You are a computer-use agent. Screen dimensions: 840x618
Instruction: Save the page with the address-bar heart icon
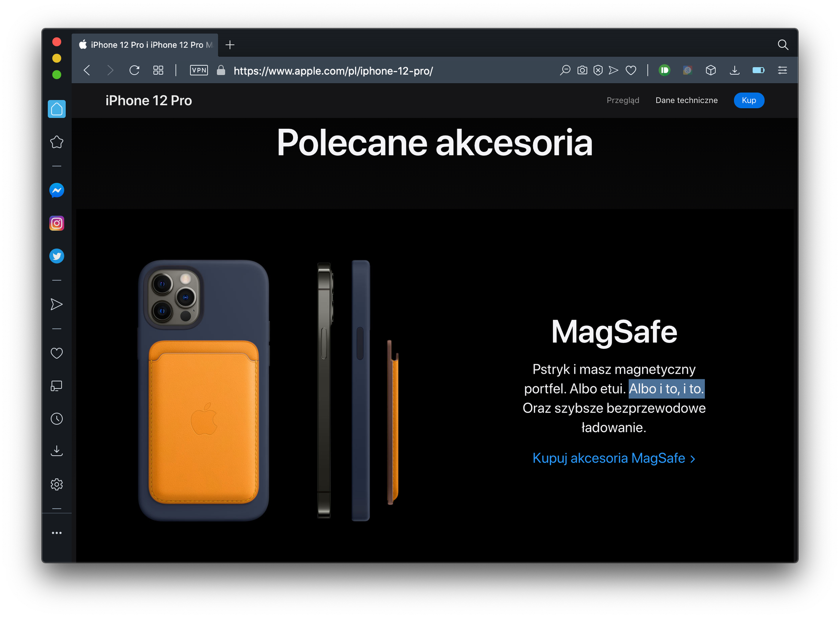(x=631, y=70)
